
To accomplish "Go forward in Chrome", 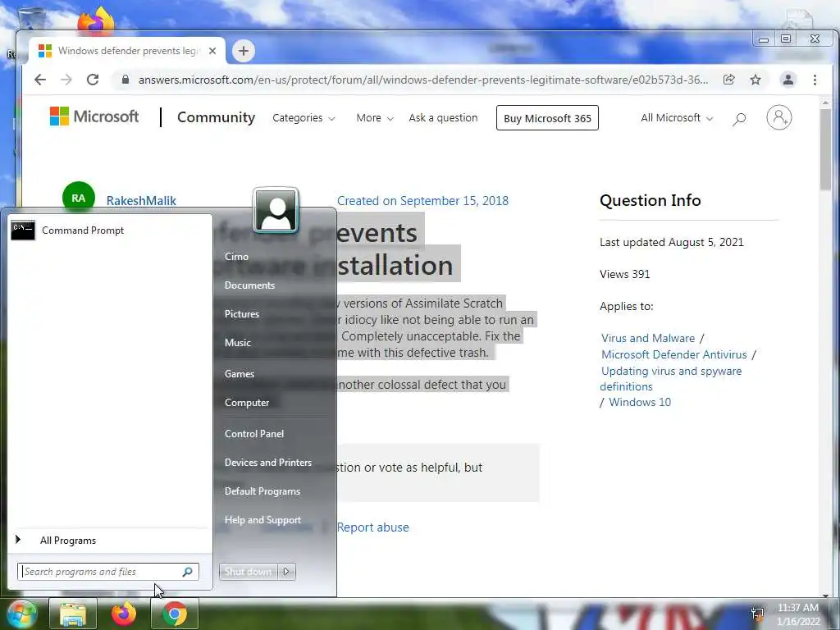I will click(x=66, y=80).
